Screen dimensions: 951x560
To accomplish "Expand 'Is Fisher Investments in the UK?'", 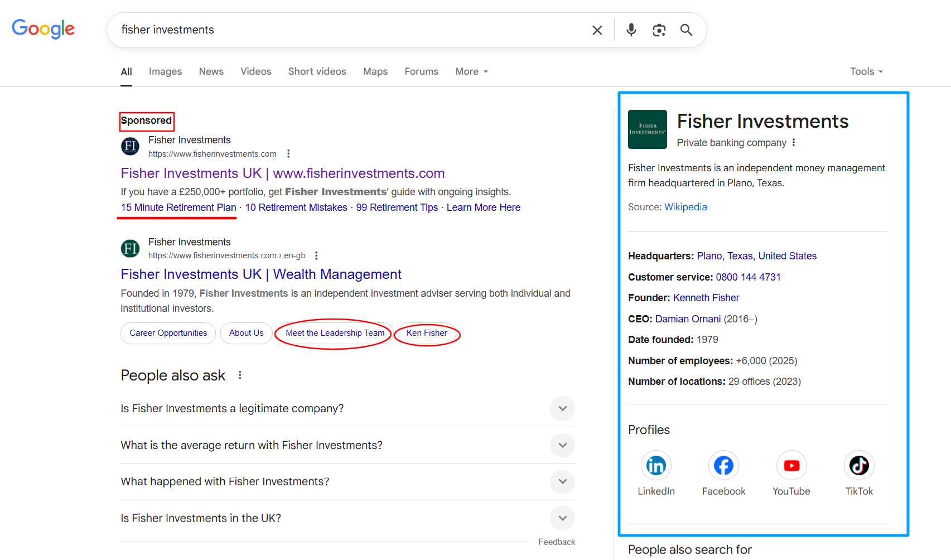I will (562, 518).
